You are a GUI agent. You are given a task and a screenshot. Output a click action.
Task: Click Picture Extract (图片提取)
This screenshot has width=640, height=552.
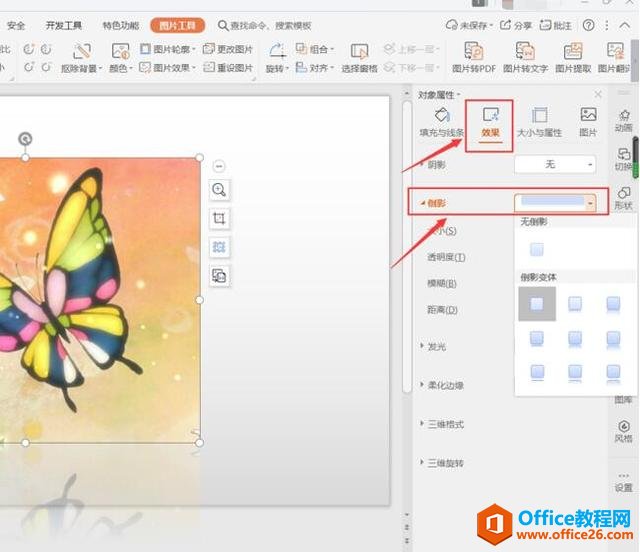click(x=573, y=58)
